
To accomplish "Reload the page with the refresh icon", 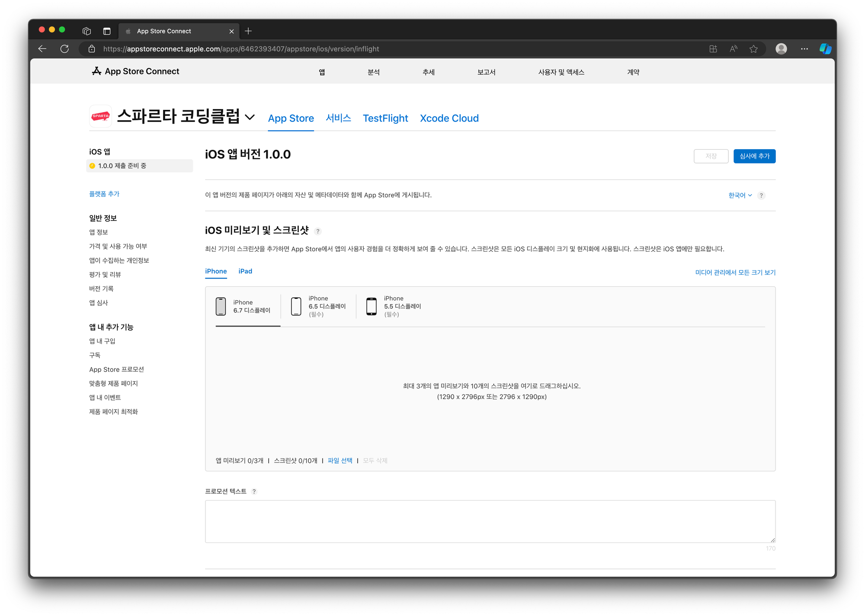I will point(64,49).
